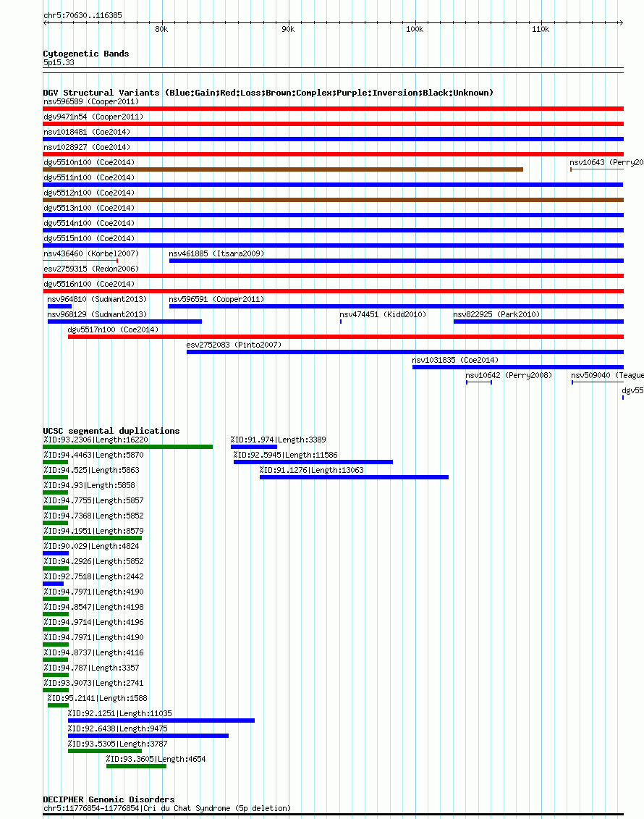The width and height of the screenshot is (644, 819).
Task: Click the nsv474451 (Kidd2010) label
Action: 383,314
